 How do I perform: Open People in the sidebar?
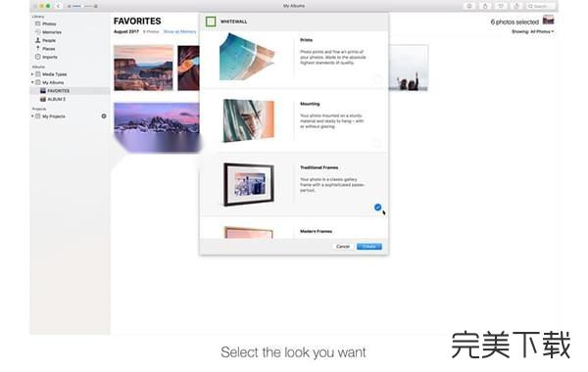coord(49,40)
